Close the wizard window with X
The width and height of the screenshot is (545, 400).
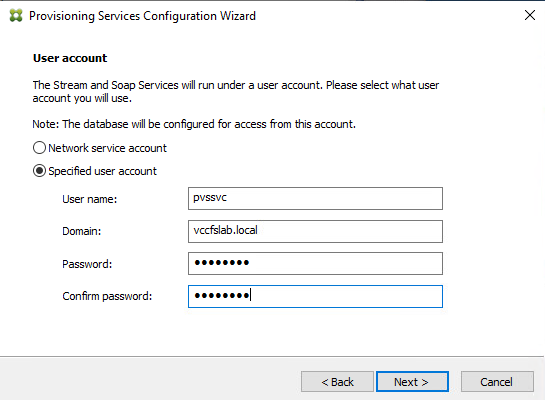coord(530,15)
